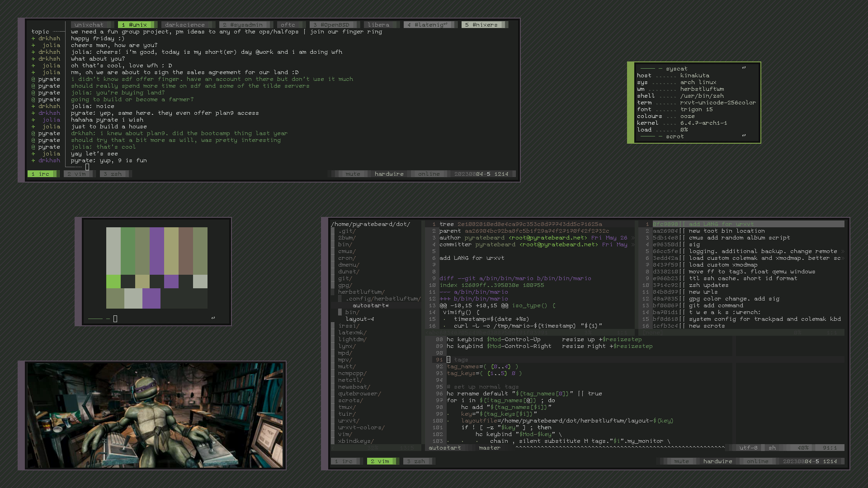Click the bright green block in color test
The width and height of the screenshot is (868, 488).
tap(113, 282)
